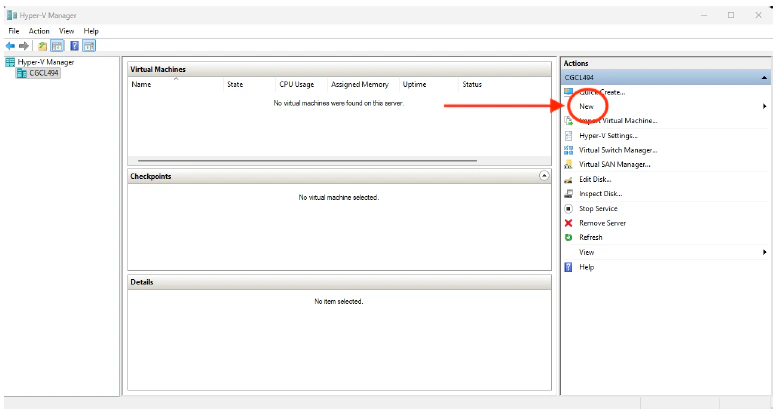Viewport: 777px width, 413px height.
Task: Open the View menu in menu bar
Action: (x=66, y=31)
